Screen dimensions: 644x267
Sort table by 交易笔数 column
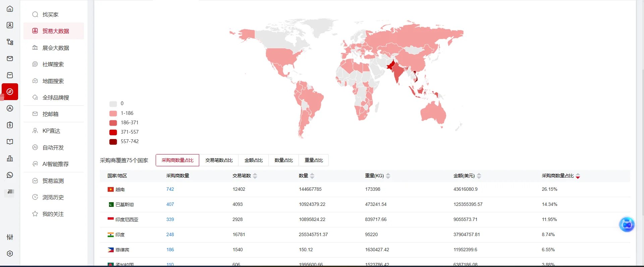(255, 176)
